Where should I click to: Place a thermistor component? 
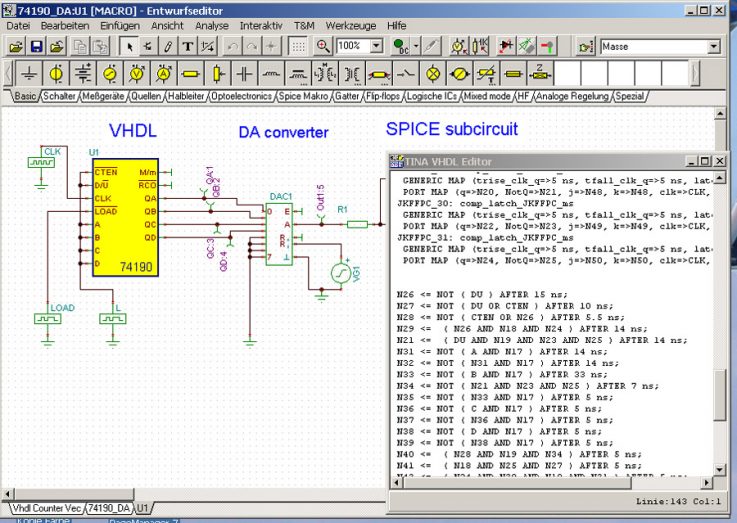coord(486,73)
